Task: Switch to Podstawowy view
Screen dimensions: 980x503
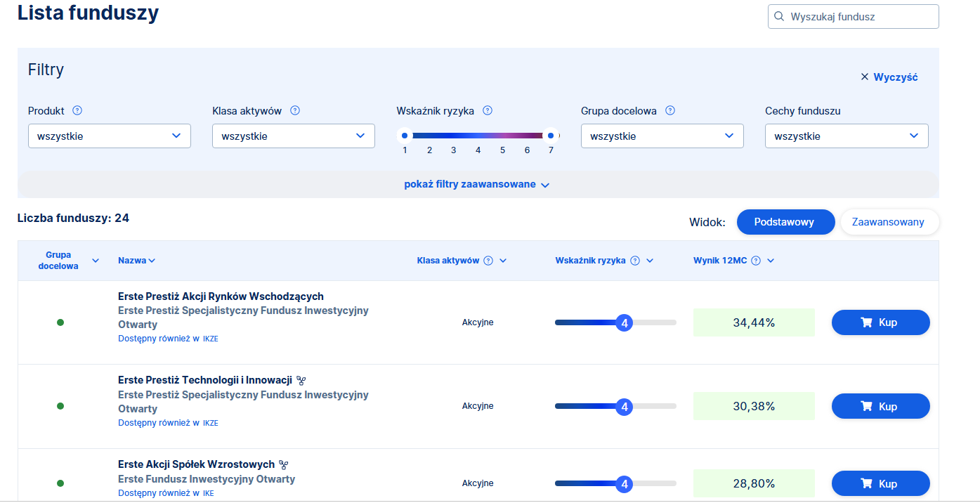Action: click(x=785, y=222)
